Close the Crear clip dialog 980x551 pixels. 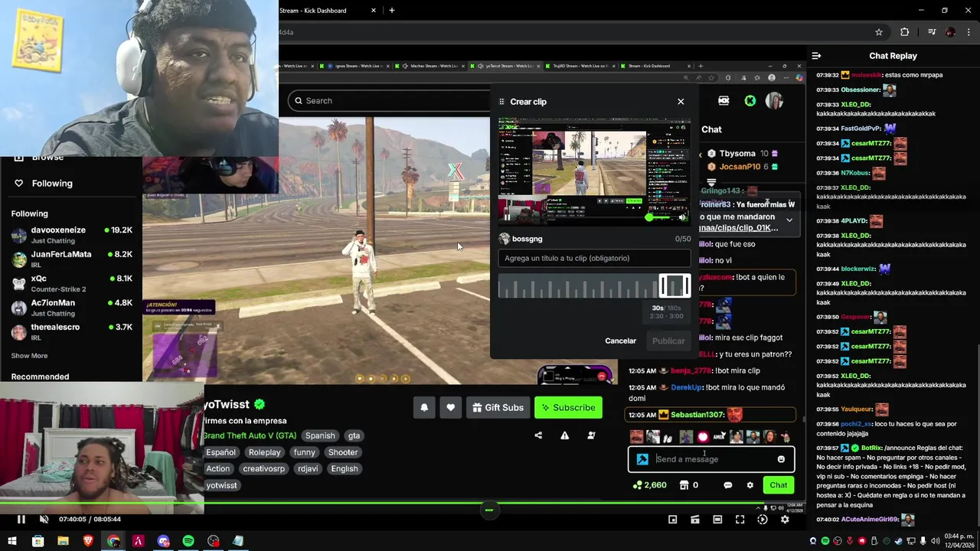click(681, 101)
